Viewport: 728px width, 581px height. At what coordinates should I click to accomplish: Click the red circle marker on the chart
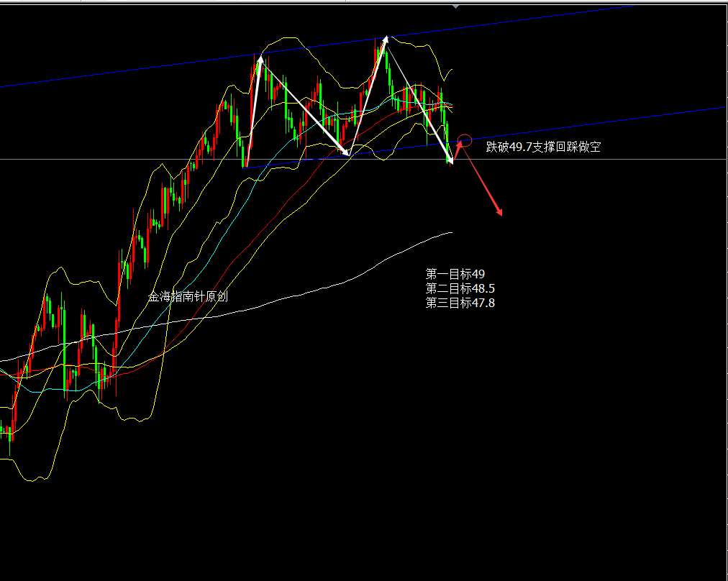click(465, 140)
